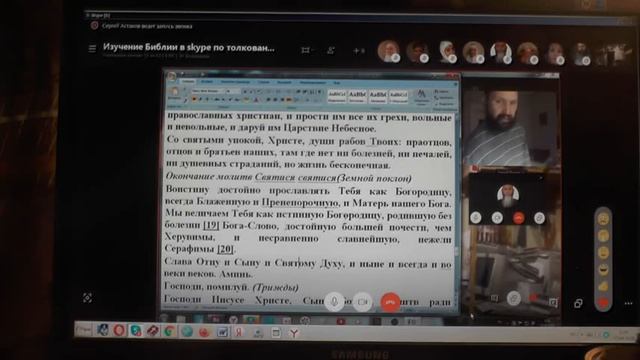
Task: Add people to the call icon
Action: pyautogui.click(x=331, y=50)
